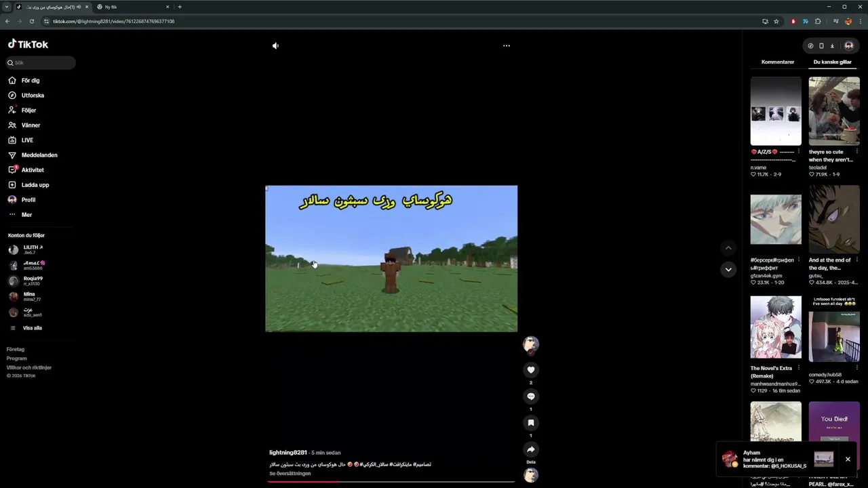The height and width of the screenshot is (488, 868).
Task: Like the video with heart icon
Action: pyautogui.click(x=531, y=369)
